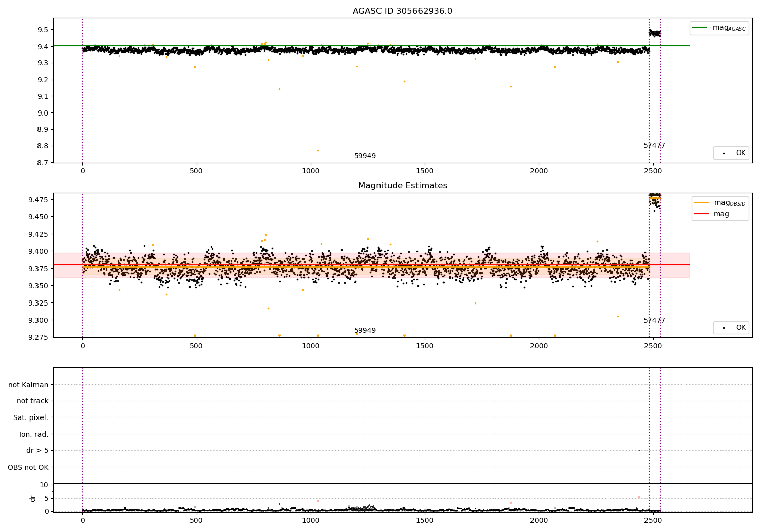This screenshot has height=532, width=760.
Task: Click the black point on 'dr > 5' row
Action: pos(639,450)
